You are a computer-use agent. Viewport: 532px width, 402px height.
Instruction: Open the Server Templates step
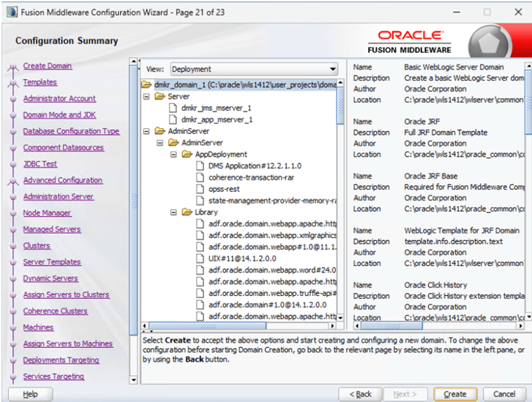point(52,262)
